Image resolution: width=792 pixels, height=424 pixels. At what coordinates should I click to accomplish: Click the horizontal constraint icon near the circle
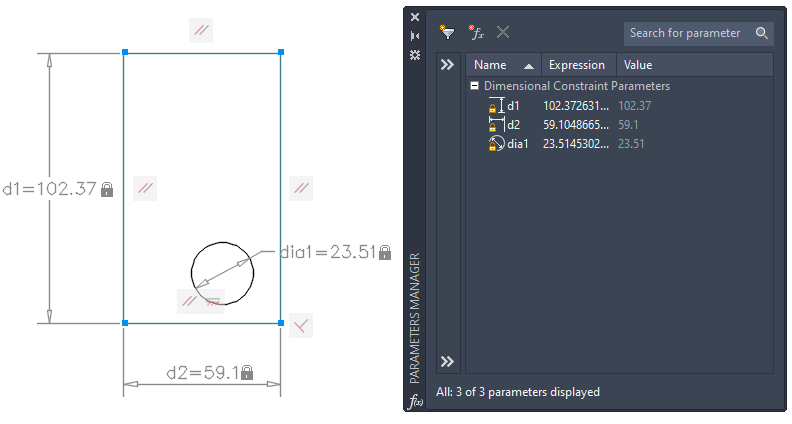(x=213, y=302)
